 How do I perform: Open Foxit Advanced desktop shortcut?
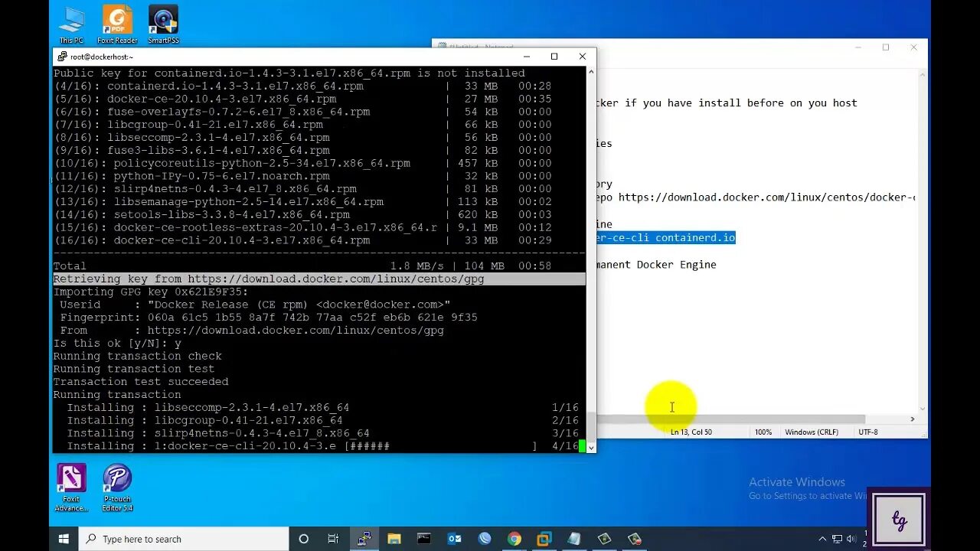click(71, 487)
